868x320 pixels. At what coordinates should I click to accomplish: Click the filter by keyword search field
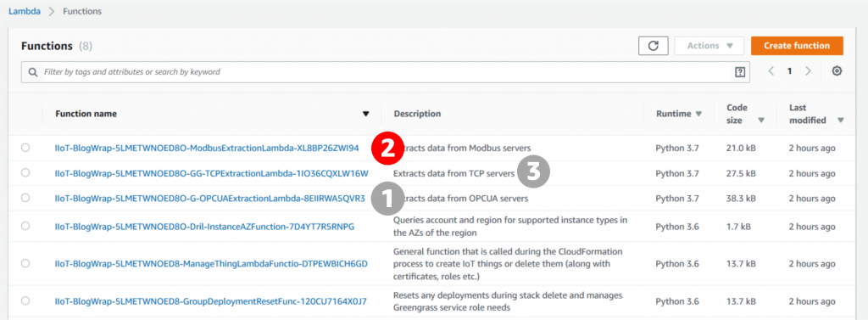pos(386,72)
